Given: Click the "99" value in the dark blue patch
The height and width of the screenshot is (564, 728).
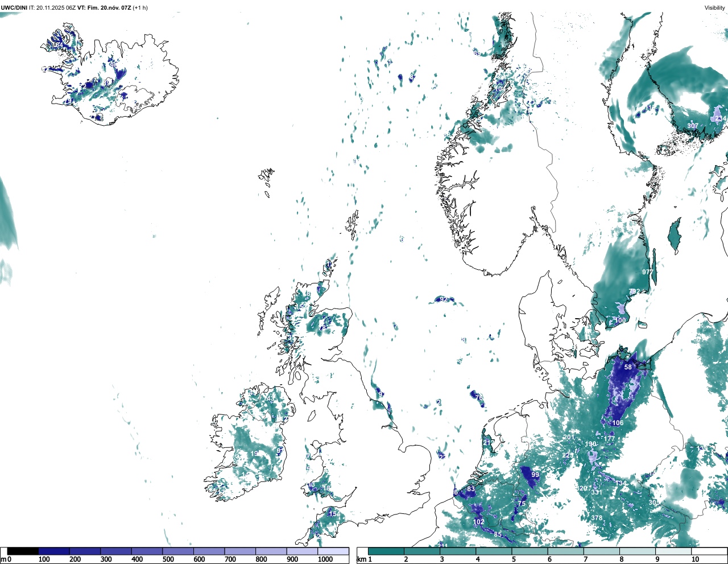Looking at the screenshot, I should pyautogui.click(x=535, y=475).
